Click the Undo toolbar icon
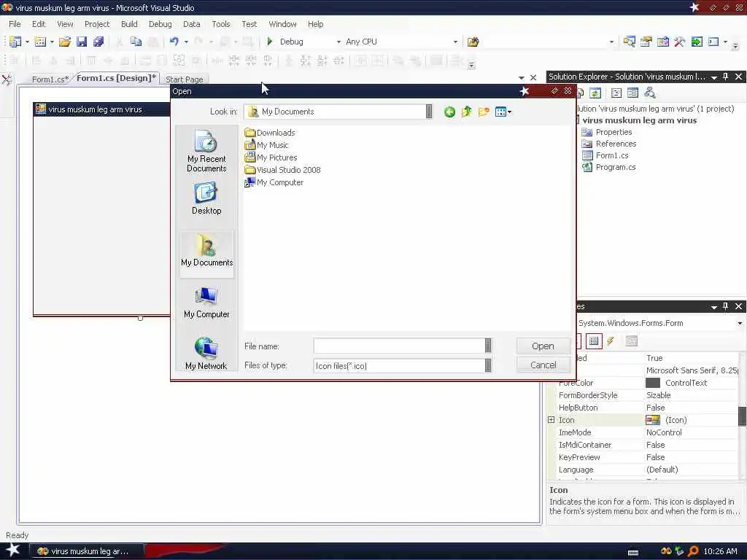Screen dimensions: 747x560 pos(174,42)
